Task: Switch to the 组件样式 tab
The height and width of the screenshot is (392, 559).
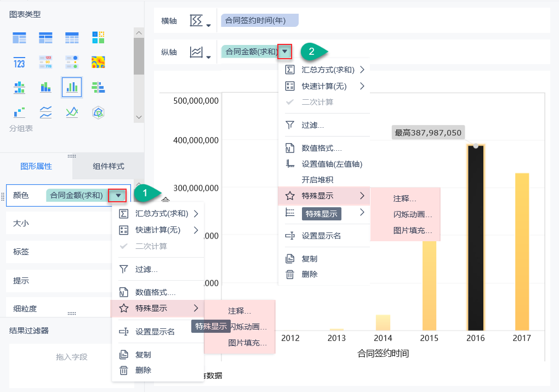Action: click(109, 166)
